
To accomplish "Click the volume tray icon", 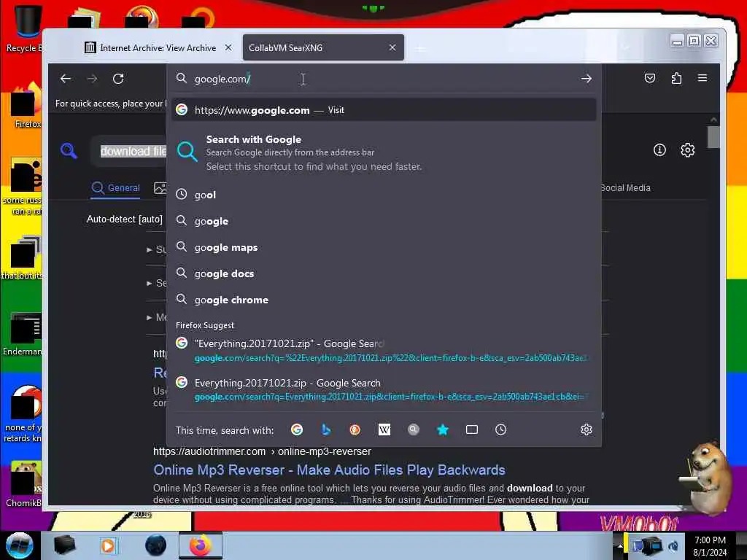I will pyautogui.click(x=673, y=546).
